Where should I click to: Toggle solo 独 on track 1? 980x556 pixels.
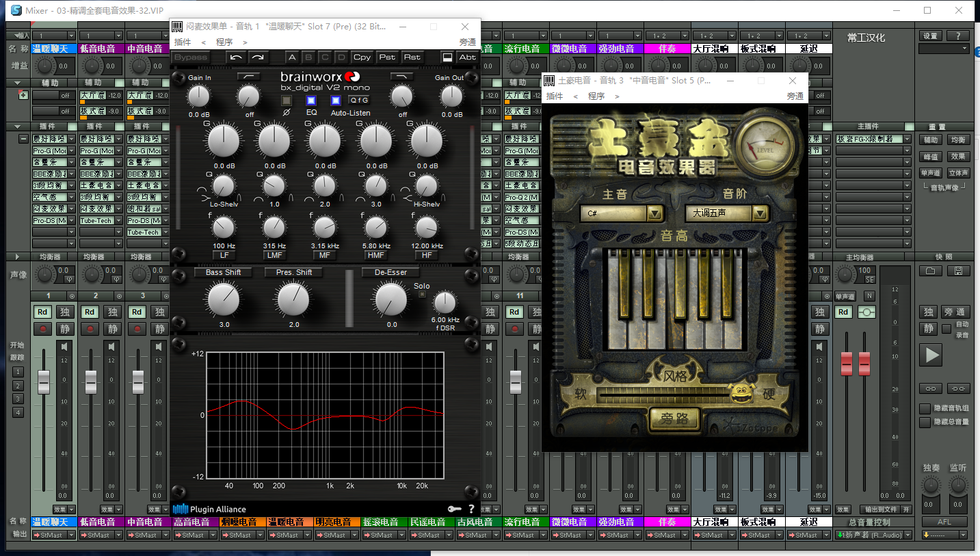tap(64, 312)
